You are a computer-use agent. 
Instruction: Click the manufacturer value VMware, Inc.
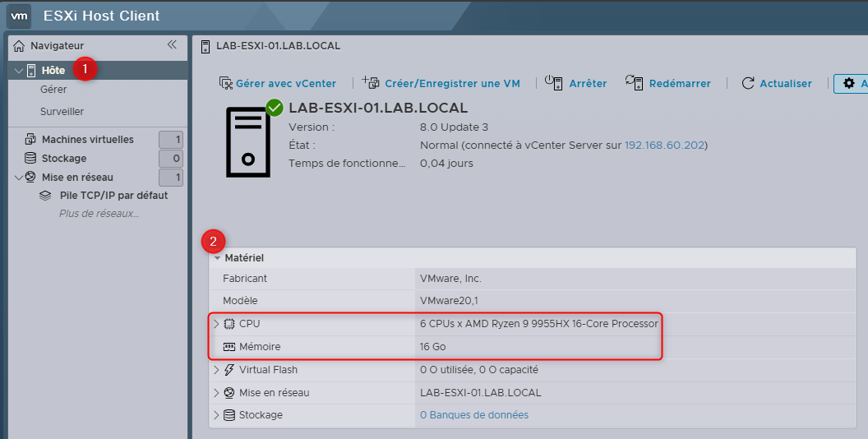click(450, 279)
